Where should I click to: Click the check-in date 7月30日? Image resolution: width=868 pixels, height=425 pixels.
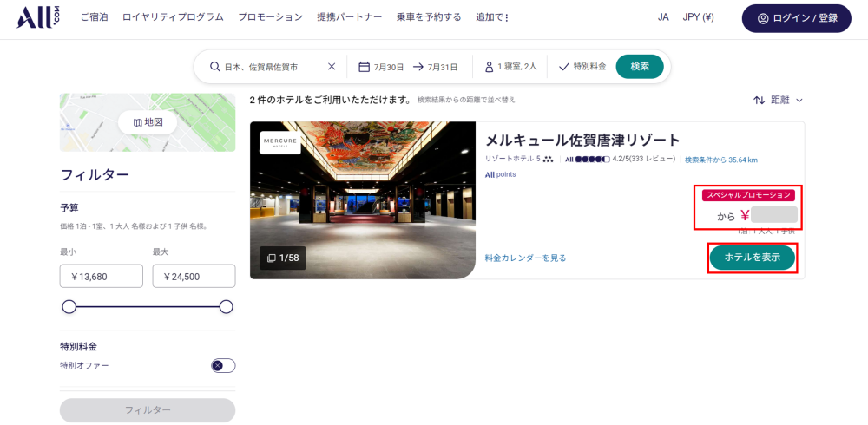389,67
